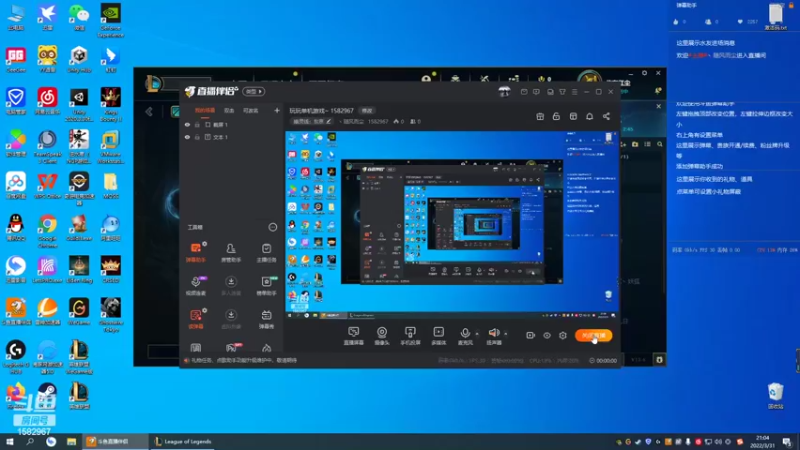This screenshot has width=800, height=450.
Task: Click the taskbar search icon
Action: pyautogui.click(x=30, y=441)
